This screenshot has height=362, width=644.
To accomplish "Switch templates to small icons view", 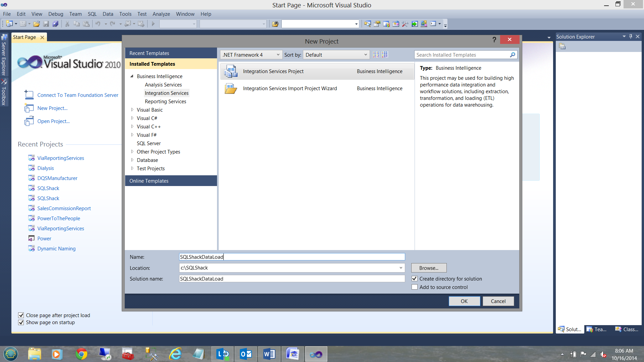I will click(x=376, y=55).
